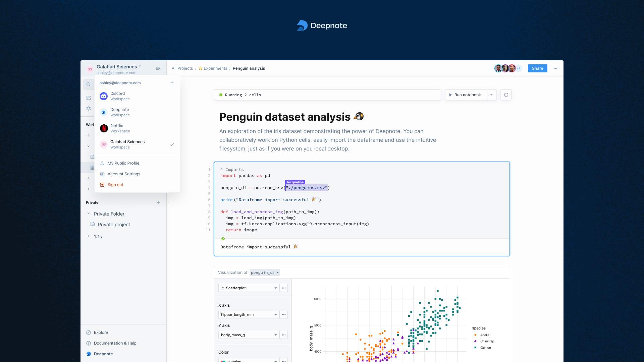Click the Deepnote logo in the top banner

coord(322,25)
